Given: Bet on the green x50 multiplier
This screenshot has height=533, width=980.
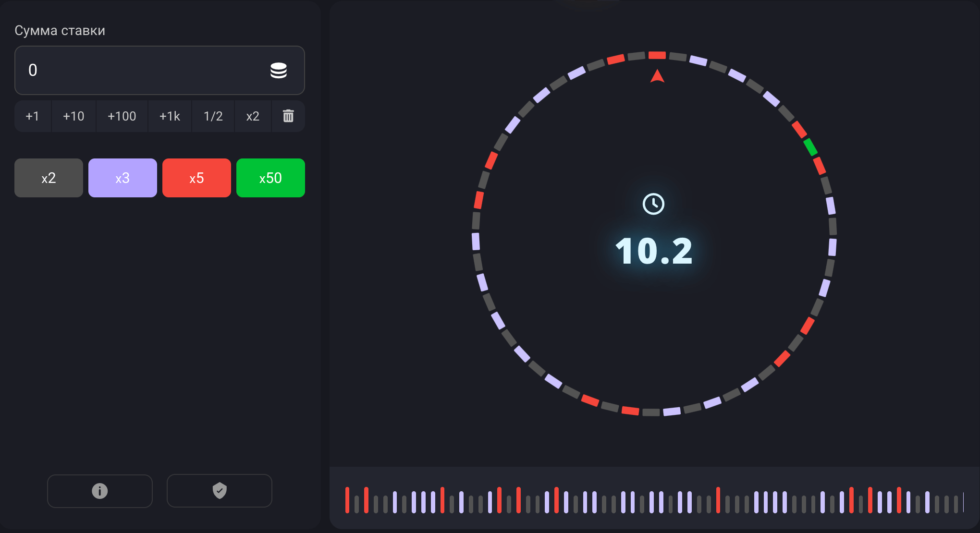Looking at the screenshot, I should pyautogui.click(x=270, y=178).
